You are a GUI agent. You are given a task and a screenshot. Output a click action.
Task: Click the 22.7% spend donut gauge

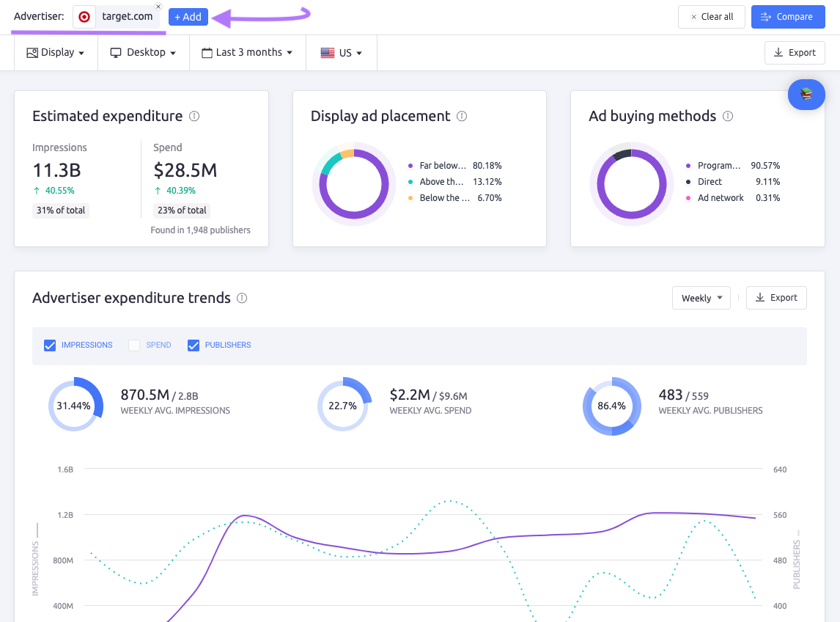[x=343, y=406]
